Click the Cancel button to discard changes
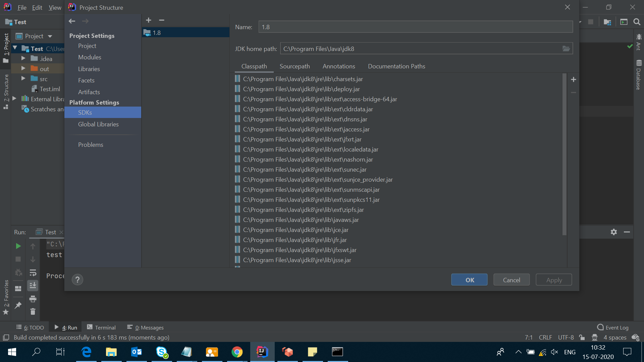This screenshot has height=362, width=644. (511, 279)
